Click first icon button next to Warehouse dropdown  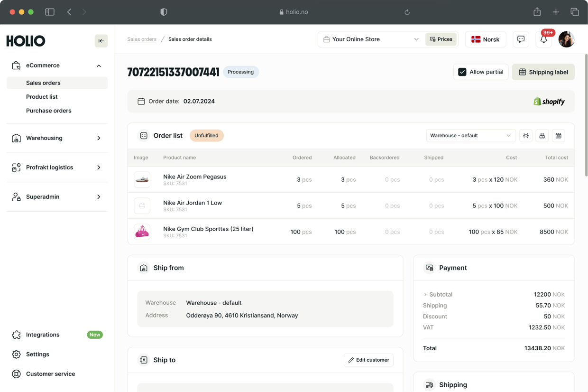(526, 136)
